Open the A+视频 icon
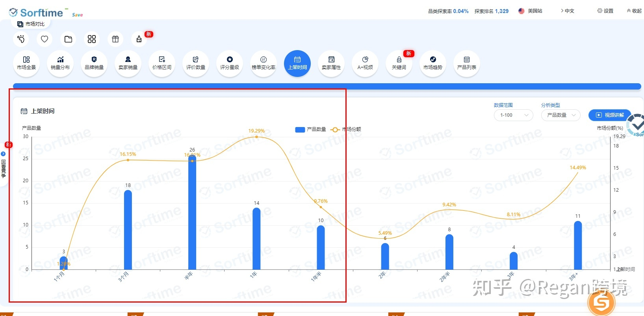 pos(365,63)
